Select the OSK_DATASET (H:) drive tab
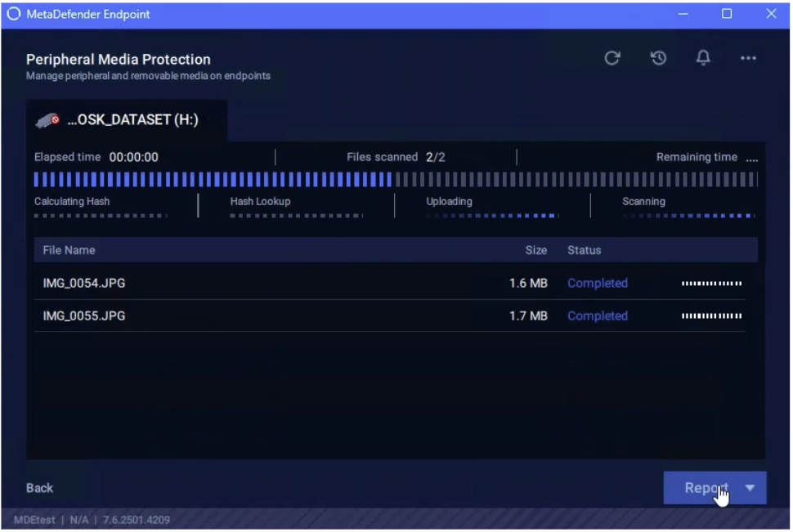This screenshot has width=793, height=532. [x=127, y=120]
